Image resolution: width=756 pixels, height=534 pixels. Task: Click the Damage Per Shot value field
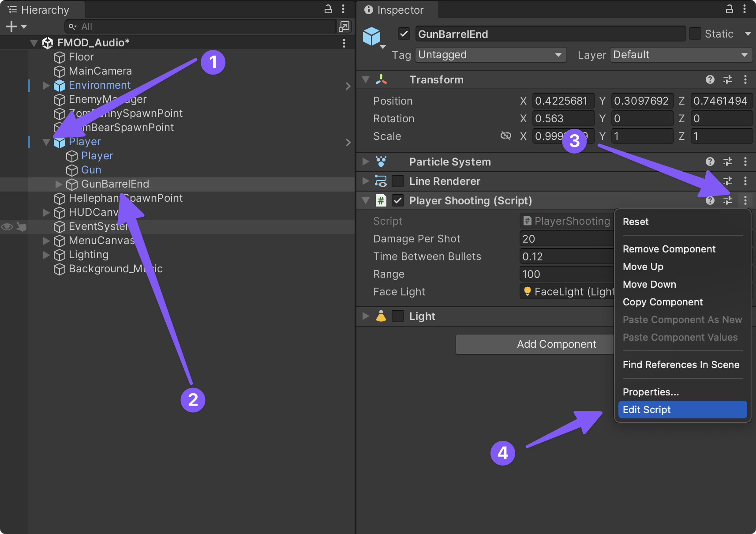pyautogui.click(x=566, y=239)
